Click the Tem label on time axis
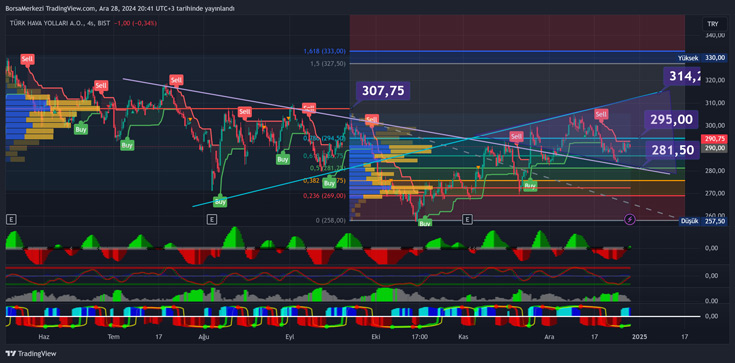Viewport: 735px width, 363px height. (x=114, y=336)
